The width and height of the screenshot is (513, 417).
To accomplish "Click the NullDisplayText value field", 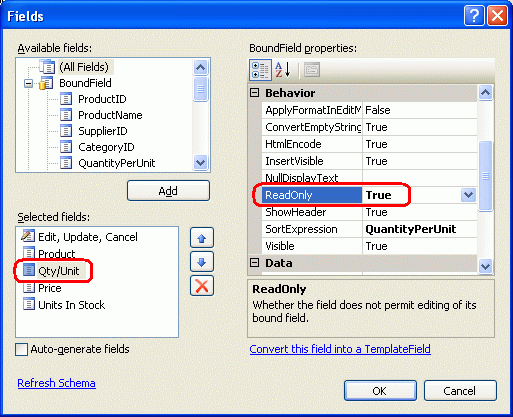I will 420,178.
